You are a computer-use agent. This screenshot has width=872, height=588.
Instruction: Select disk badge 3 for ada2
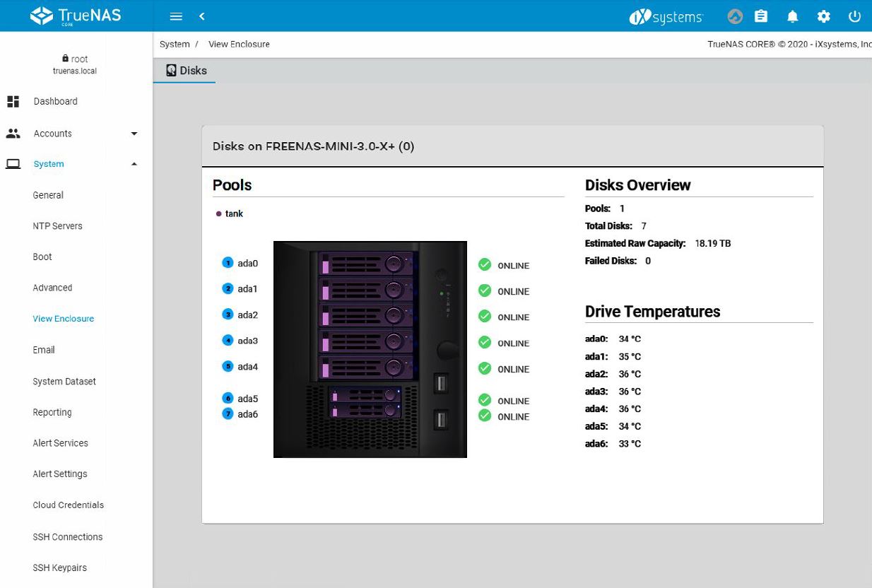pos(228,314)
